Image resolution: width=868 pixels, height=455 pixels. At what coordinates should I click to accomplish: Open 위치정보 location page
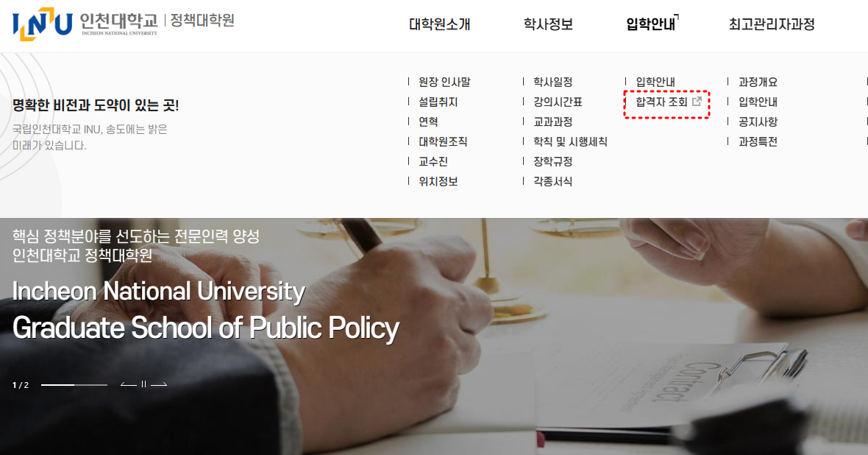(x=438, y=181)
